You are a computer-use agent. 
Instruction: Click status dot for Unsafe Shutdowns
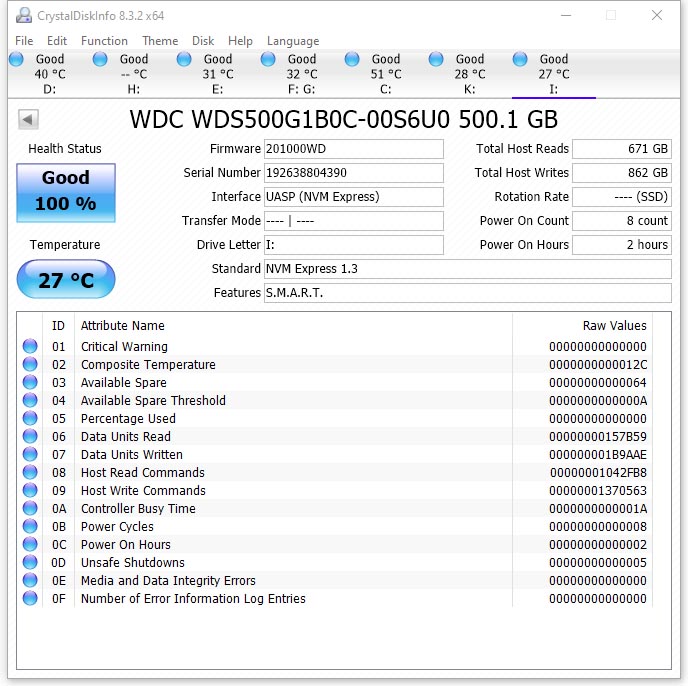[30, 562]
